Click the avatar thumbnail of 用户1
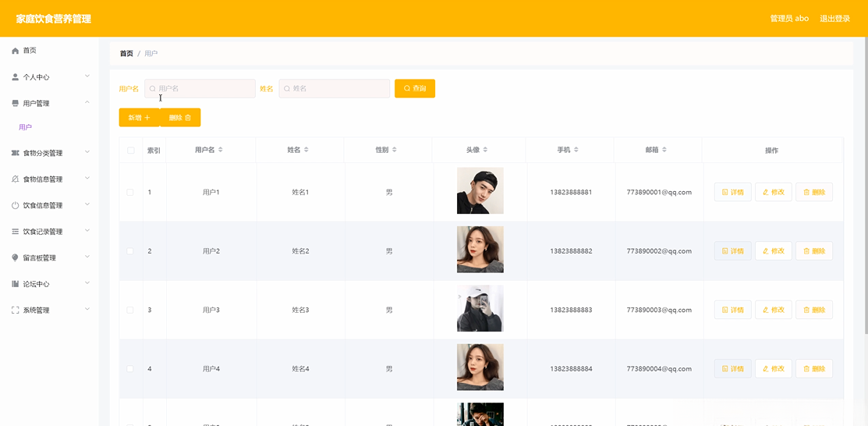 [480, 190]
